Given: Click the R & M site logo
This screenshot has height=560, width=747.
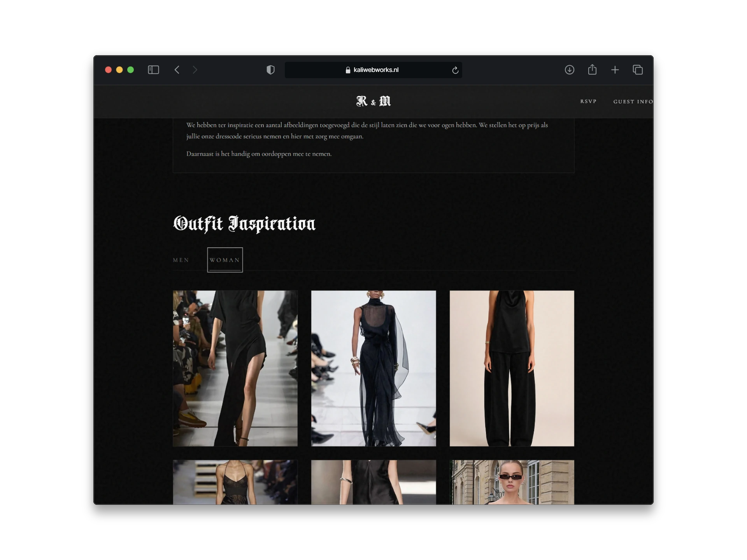Looking at the screenshot, I should coord(373,101).
